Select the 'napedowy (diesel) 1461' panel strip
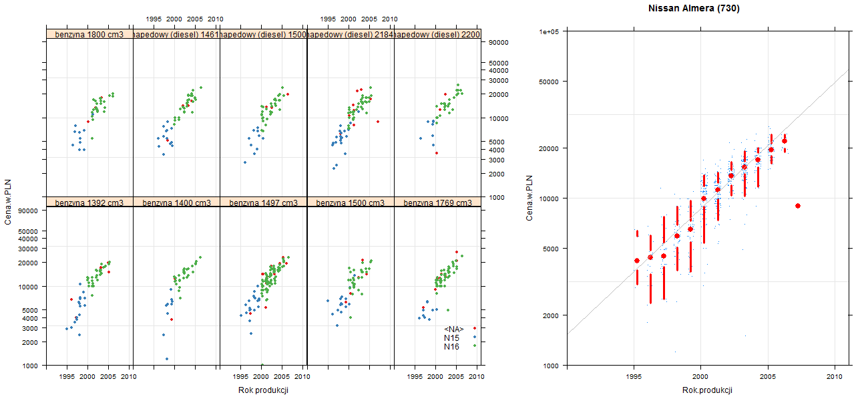The image size is (868, 401). tap(176, 34)
